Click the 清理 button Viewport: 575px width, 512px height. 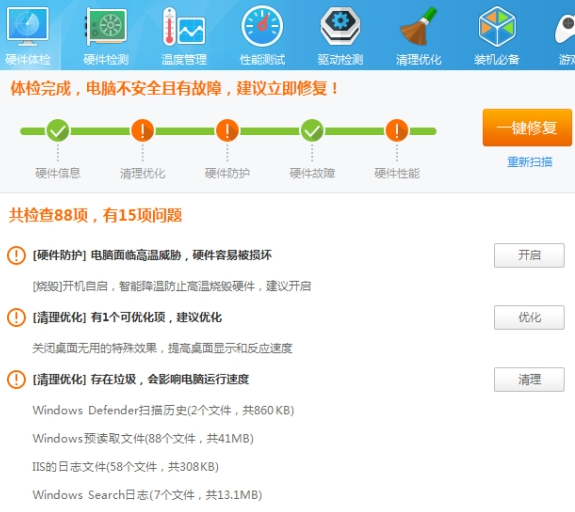(x=529, y=379)
